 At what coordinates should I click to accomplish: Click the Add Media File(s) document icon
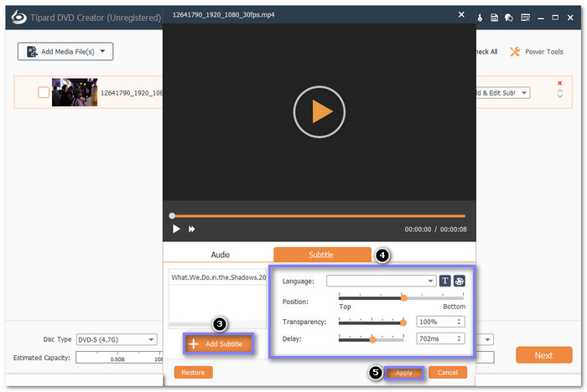[x=32, y=52]
